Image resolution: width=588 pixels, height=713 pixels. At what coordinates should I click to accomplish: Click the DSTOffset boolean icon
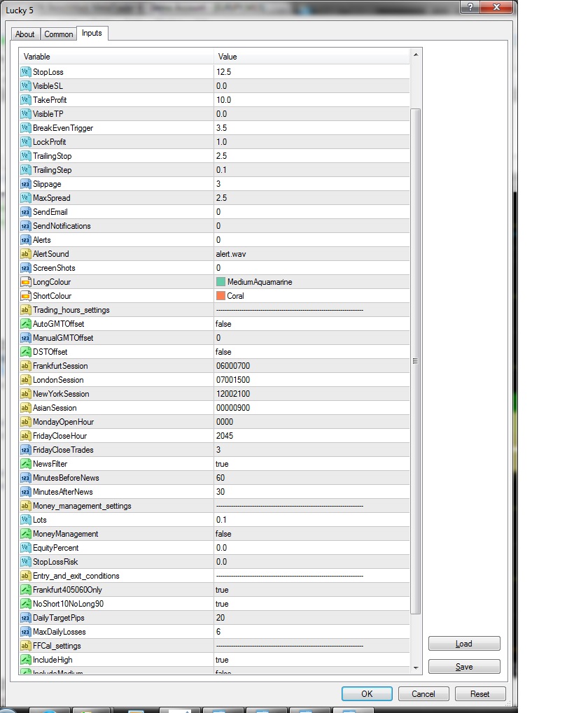pyautogui.click(x=25, y=352)
